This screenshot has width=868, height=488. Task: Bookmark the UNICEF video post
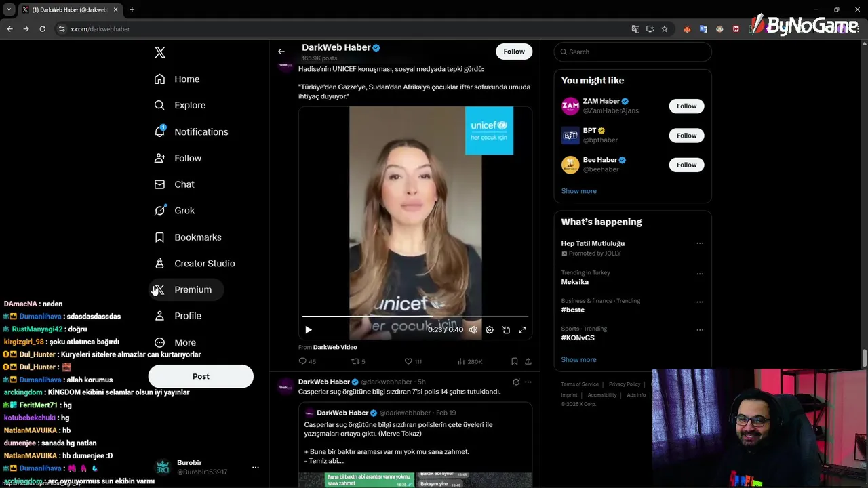515,361
